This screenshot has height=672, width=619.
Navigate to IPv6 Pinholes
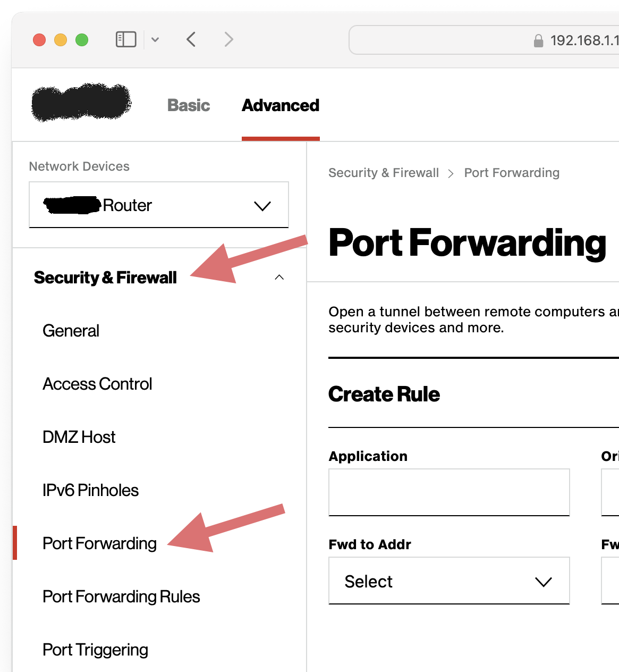click(91, 490)
